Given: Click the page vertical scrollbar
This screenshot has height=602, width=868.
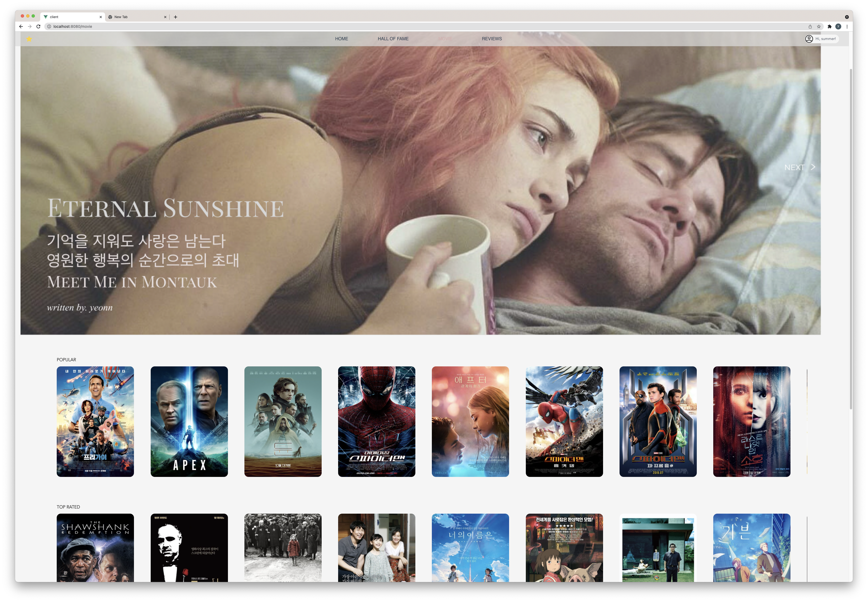Looking at the screenshot, I should [851, 239].
